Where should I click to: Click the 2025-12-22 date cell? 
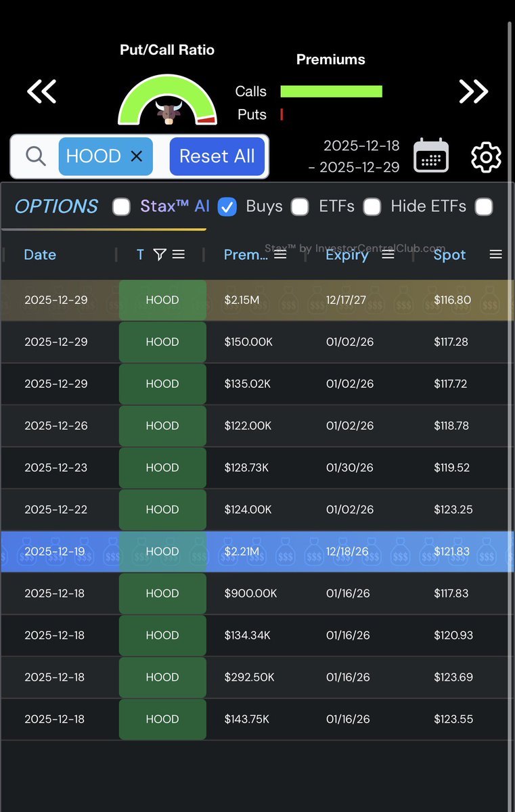pos(55,510)
